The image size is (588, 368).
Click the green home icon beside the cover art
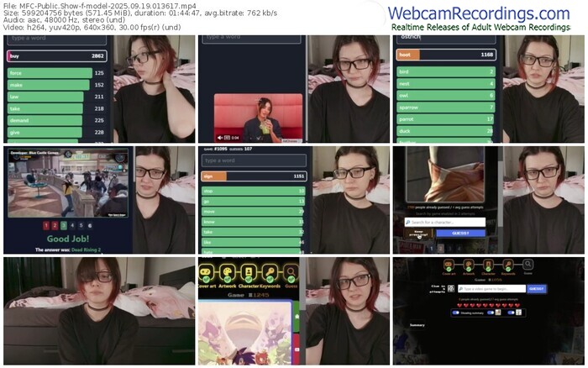pos(297,317)
